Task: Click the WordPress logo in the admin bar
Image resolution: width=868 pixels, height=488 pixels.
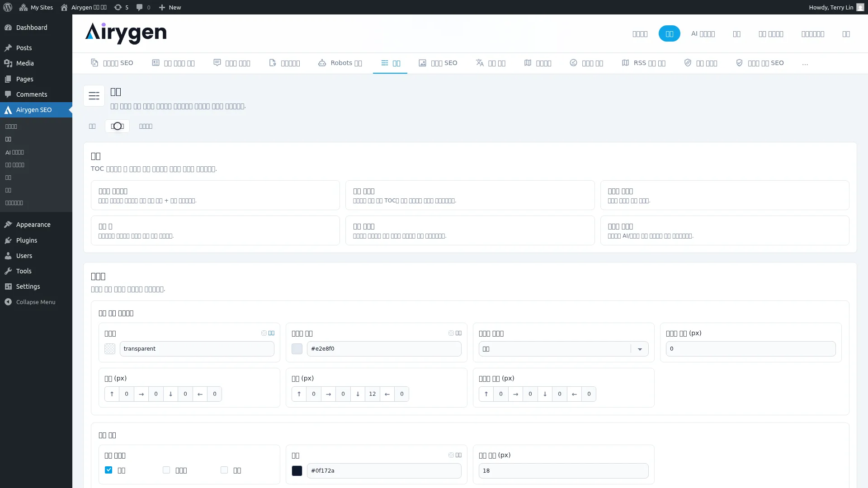Action: coord(8,7)
